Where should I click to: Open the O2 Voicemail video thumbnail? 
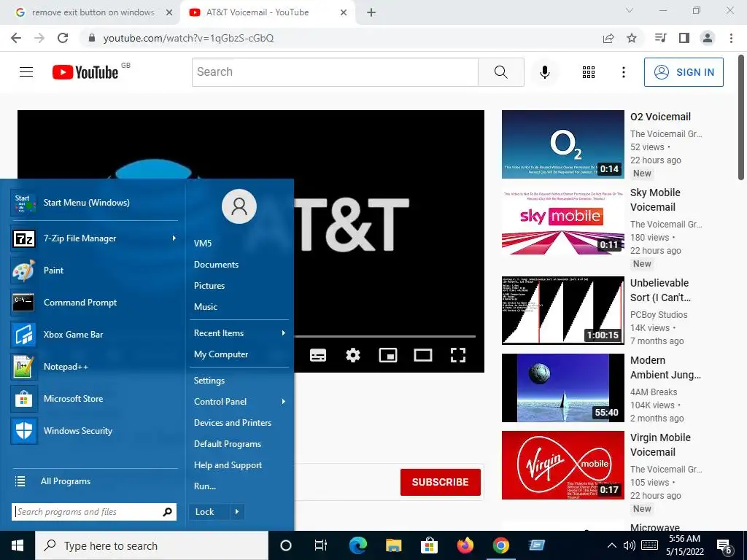[562, 144]
